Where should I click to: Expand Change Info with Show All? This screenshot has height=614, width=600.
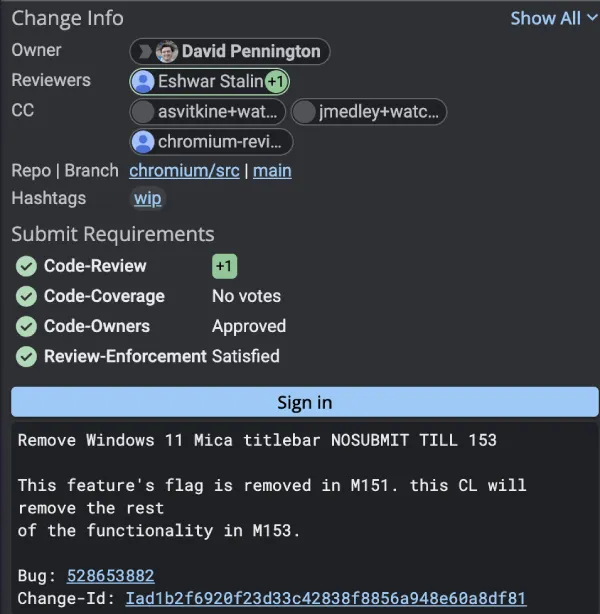click(546, 18)
